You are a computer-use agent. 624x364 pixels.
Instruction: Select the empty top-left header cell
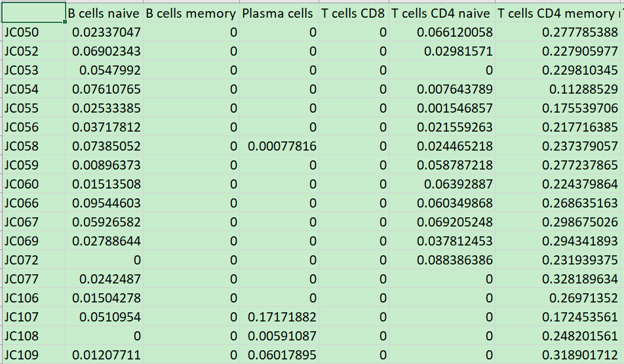point(33,12)
